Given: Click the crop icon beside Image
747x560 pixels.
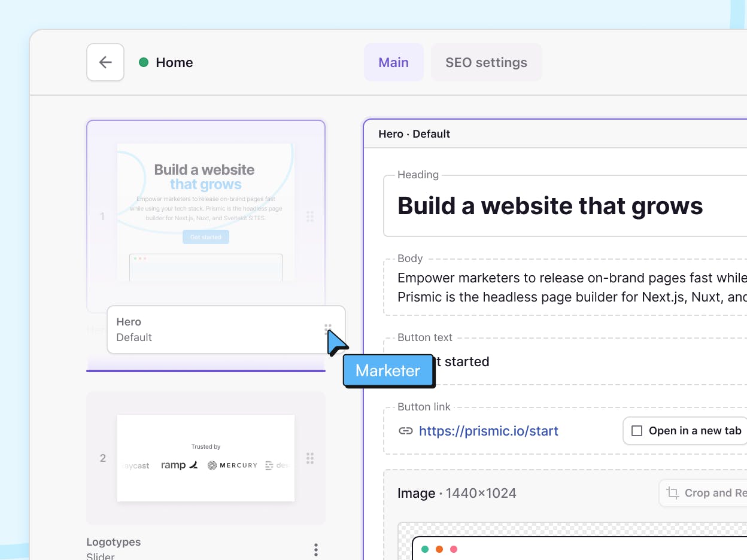Looking at the screenshot, I should click(x=673, y=493).
